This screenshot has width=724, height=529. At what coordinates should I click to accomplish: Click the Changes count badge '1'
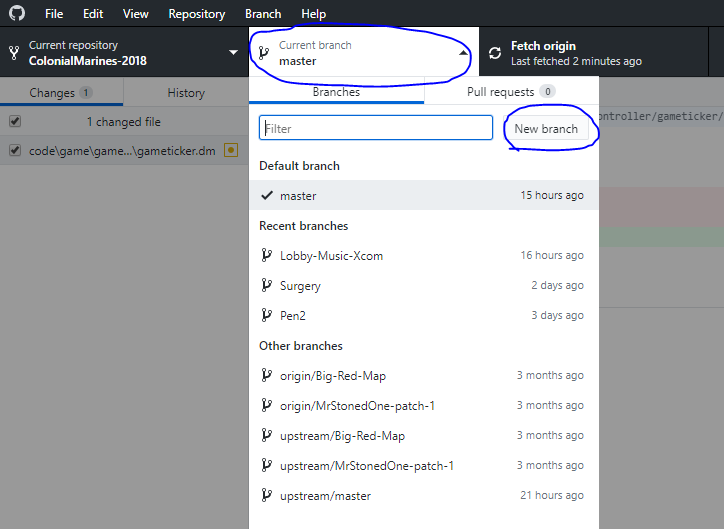click(x=86, y=92)
